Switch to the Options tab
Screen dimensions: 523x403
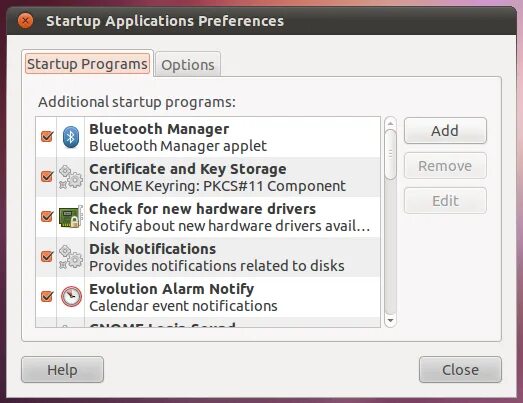[x=188, y=65]
